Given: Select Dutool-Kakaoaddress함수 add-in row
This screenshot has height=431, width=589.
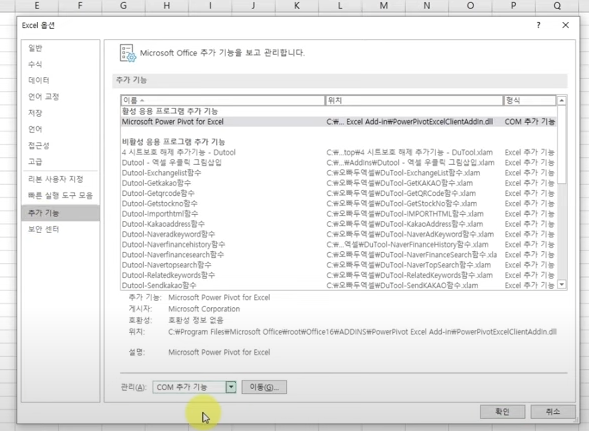Looking at the screenshot, I should tap(338, 224).
